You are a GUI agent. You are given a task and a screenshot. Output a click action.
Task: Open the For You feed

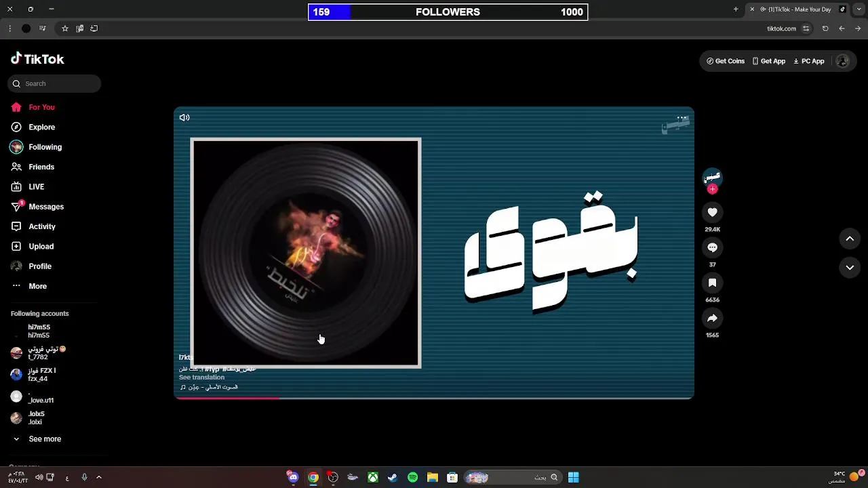pos(33,107)
